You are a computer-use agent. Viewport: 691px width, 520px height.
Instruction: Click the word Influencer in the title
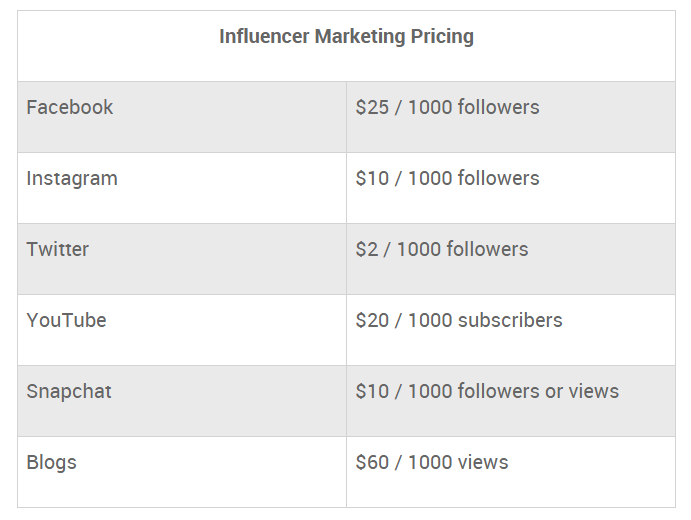pyautogui.click(x=264, y=36)
